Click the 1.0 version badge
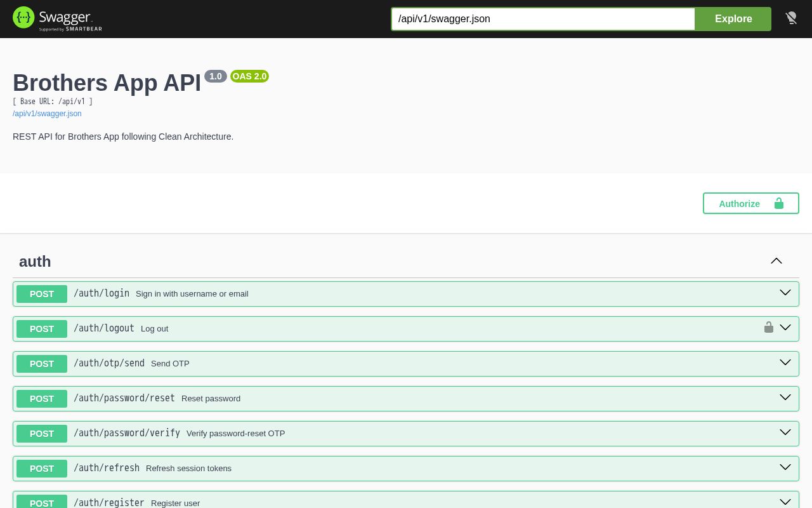The width and height of the screenshot is (812, 508). [216, 76]
